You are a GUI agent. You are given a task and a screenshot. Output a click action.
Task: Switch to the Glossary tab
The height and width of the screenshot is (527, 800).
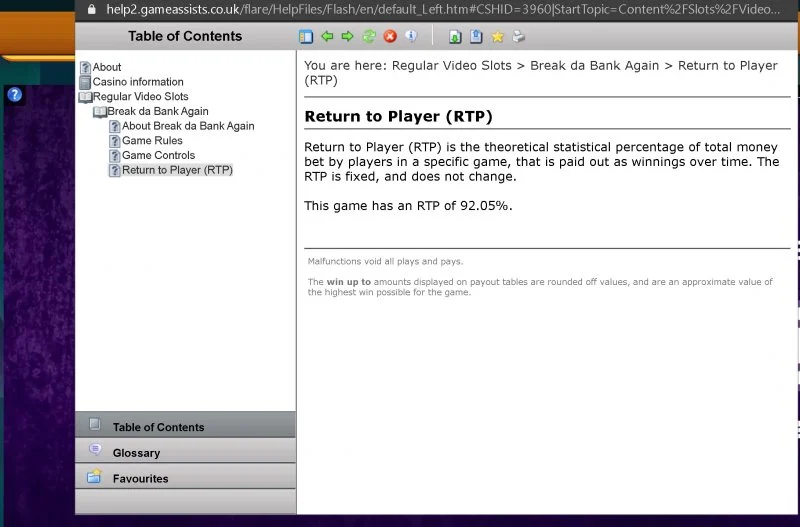coord(185,451)
